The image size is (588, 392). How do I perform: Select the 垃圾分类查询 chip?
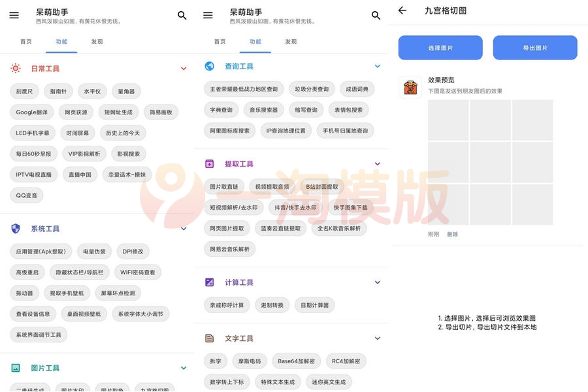tap(312, 89)
